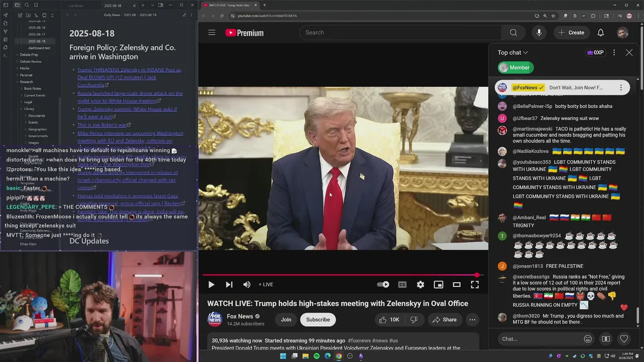Open a new browser tab

(265, 5)
